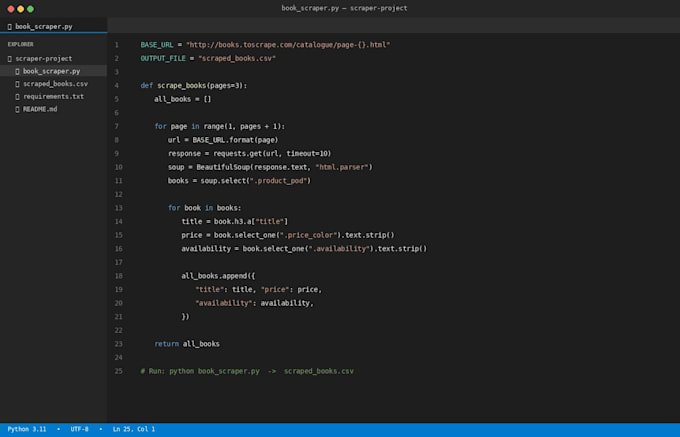Open requirements.txt from the Explorer
Image resolution: width=680 pixels, height=437 pixels.
53,96
